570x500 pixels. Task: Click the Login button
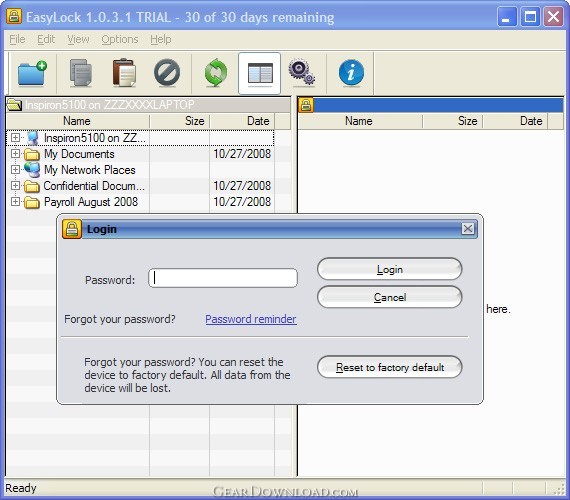coord(390,269)
